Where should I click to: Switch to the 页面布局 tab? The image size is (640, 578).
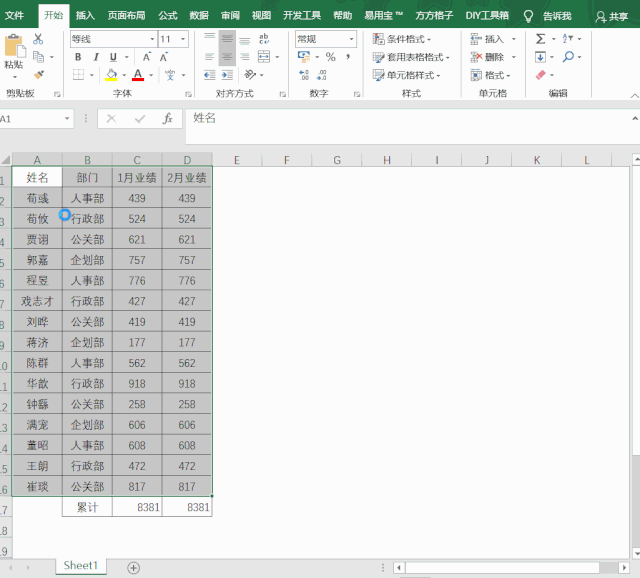127,16
